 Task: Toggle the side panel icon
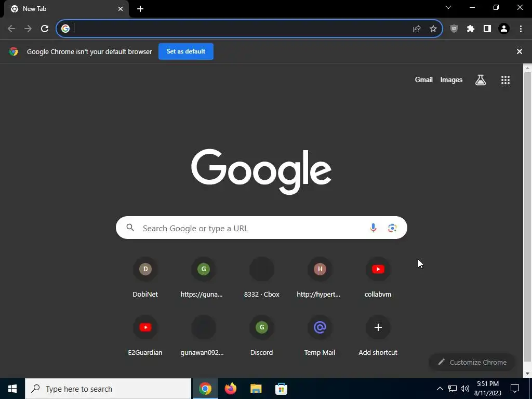pyautogui.click(x=487, y=29)
